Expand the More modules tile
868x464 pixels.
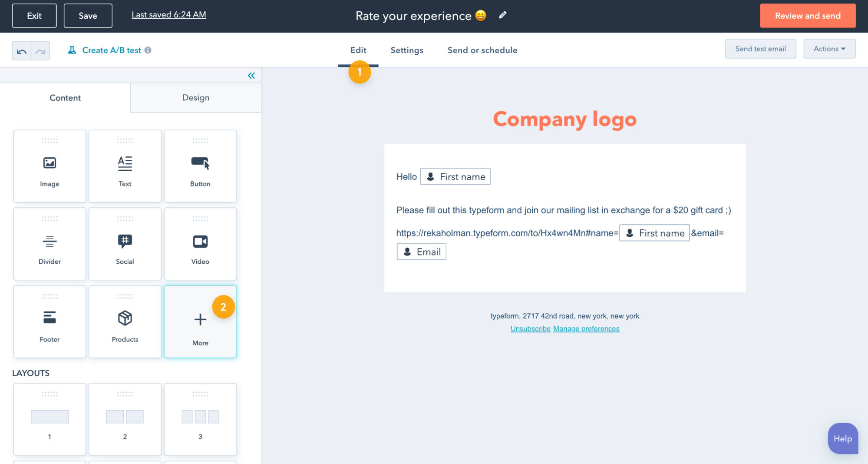(x=200, y=322)
